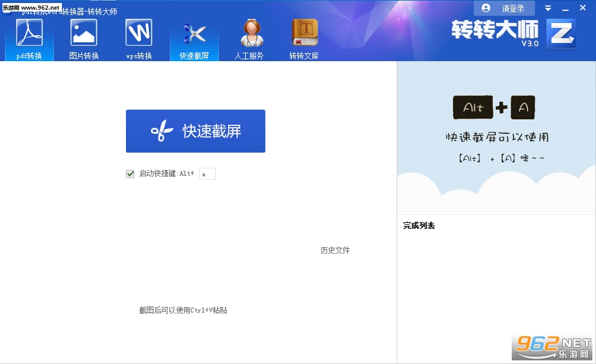This screenshot has width=596, height=364.
Task: Click the 完成列表 heading
Action: tap(419, 225)
